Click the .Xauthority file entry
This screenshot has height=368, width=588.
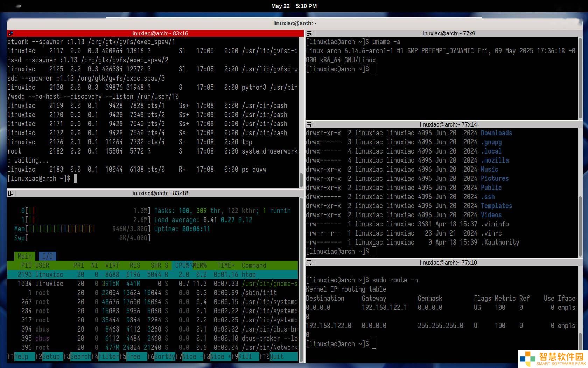click(500, 242)
